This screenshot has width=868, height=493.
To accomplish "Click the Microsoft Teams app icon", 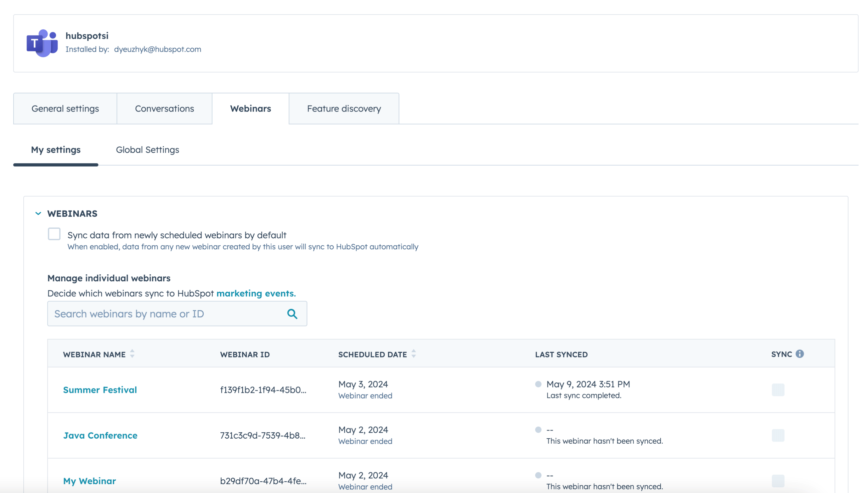I will click(43, 42).
